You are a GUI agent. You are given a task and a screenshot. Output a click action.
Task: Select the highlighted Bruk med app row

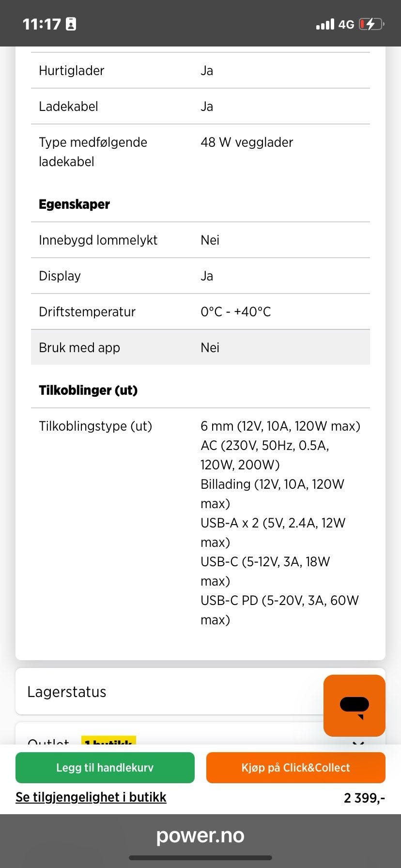pyautogui.click(x=200, y=347)
